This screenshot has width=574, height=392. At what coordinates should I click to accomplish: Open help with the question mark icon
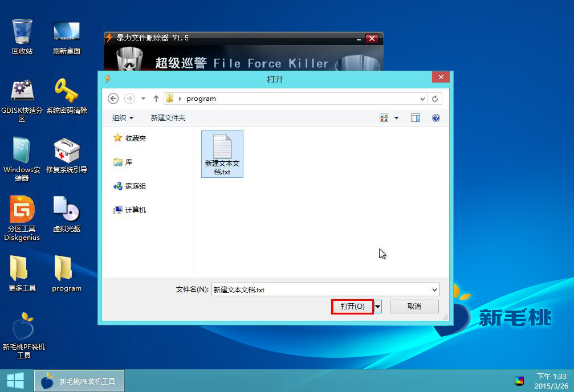coord(435,118)
